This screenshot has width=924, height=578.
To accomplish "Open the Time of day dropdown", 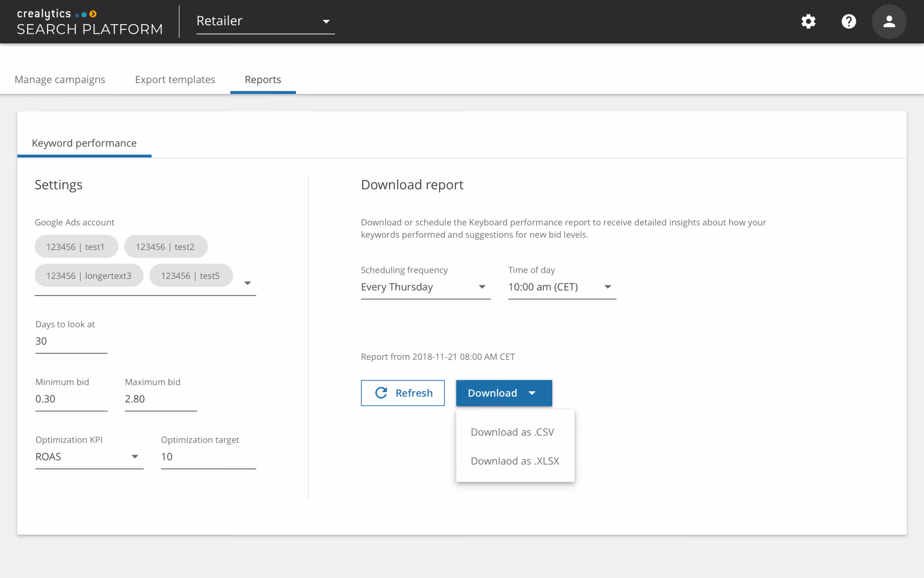I will (x=562, y=287).
